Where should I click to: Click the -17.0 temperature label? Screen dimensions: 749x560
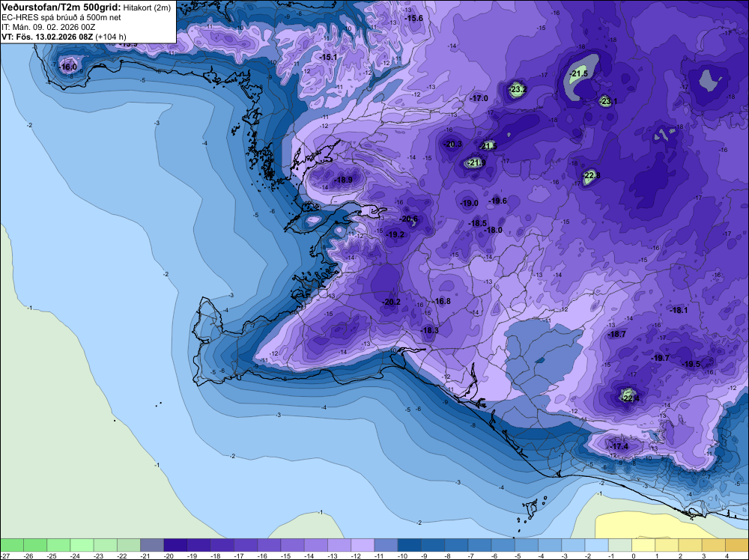[x=479, y=98]
